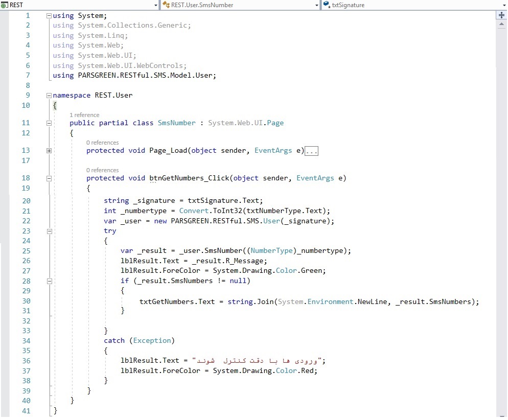
Task: Collapse the SmsNumber class outline
Action: point(49,123)
